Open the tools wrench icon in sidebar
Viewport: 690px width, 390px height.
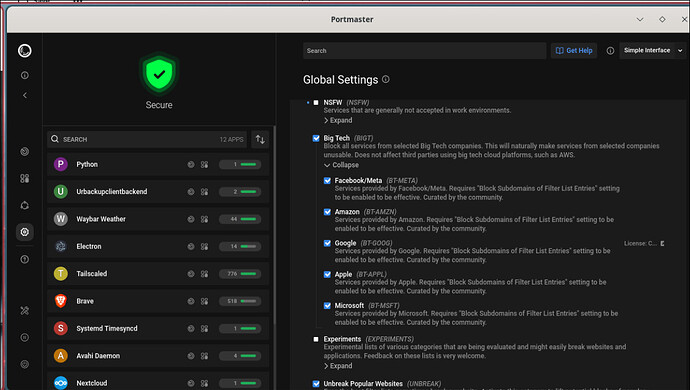pyautogui.click(x=25, y=310)
